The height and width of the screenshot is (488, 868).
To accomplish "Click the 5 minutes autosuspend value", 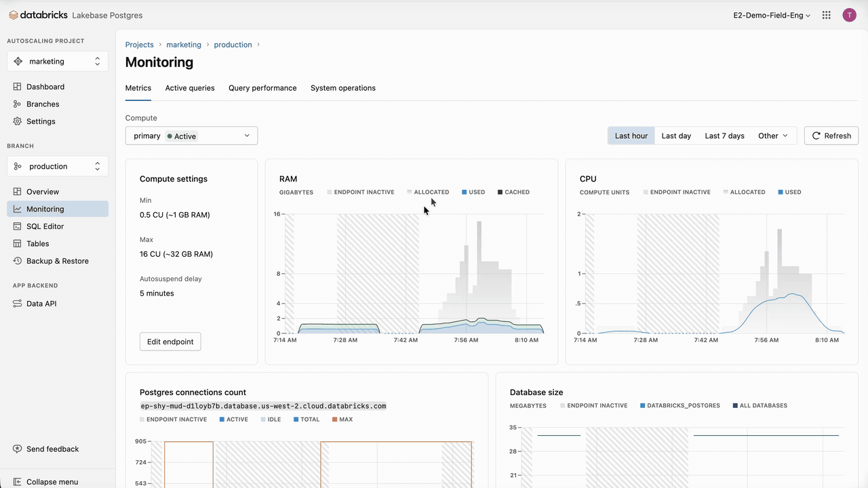I will (157, 293).
